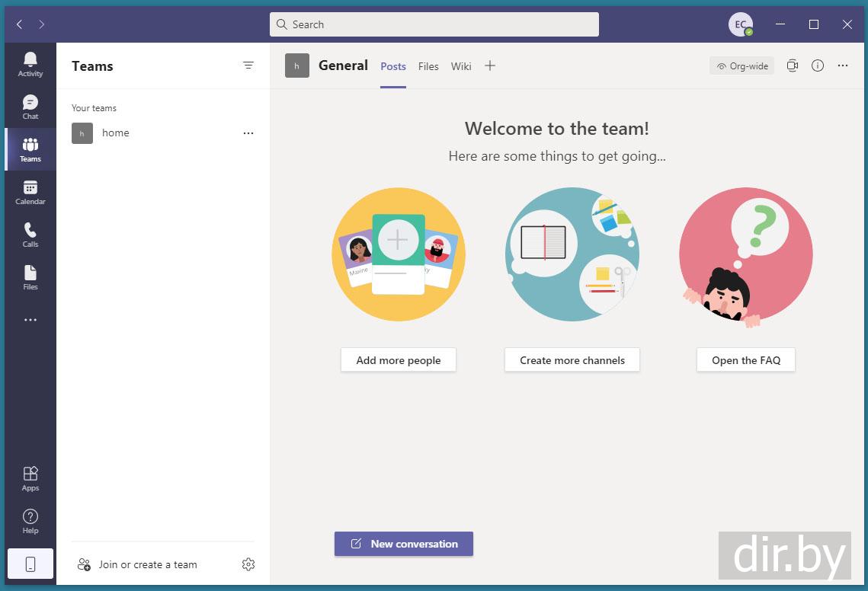The height and width of the screenshot is (591, 868).
Task: Select the home team avatar
Action: click(x=82, y=133)
